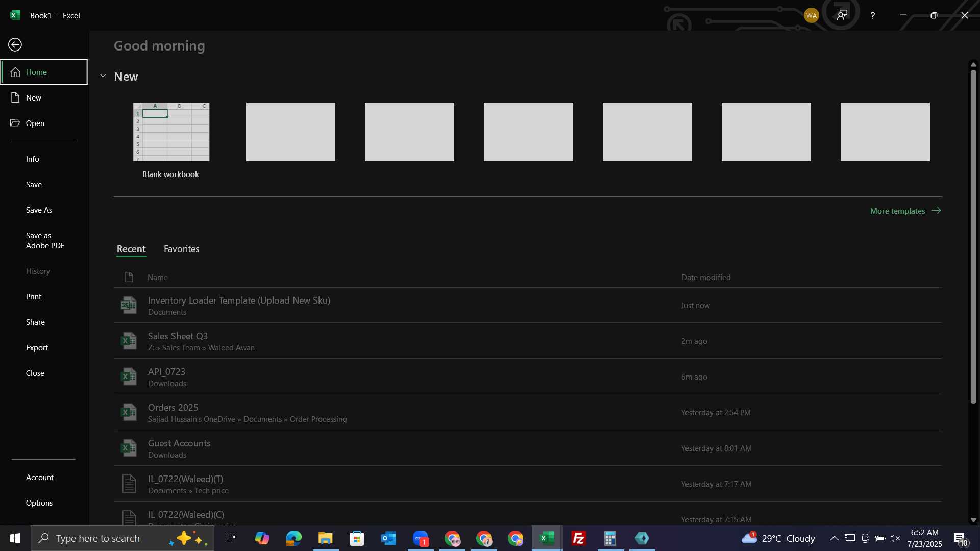Click the back arrow to return to workbook
The width and height of the screenshot is (980, 551).
pos(15,45)
